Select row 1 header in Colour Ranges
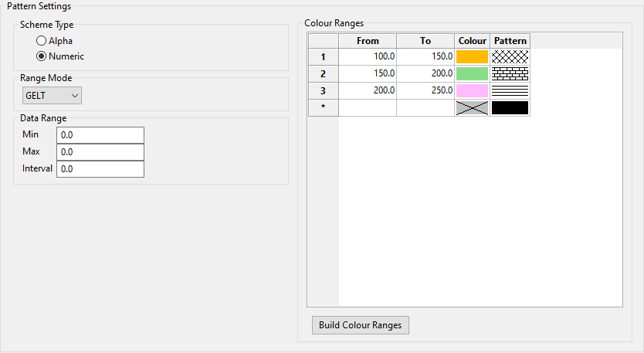 (x=323, y=56)
